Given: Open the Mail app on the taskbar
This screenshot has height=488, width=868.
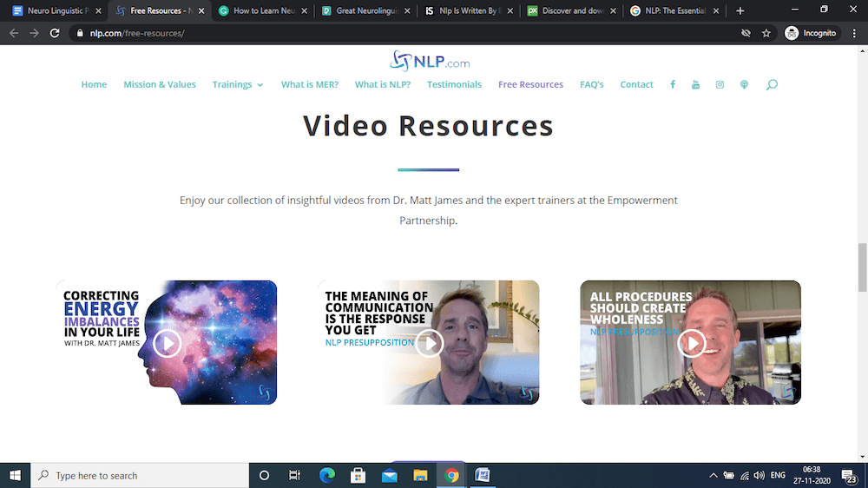Looking at the screenshot, I should point(389,475).
